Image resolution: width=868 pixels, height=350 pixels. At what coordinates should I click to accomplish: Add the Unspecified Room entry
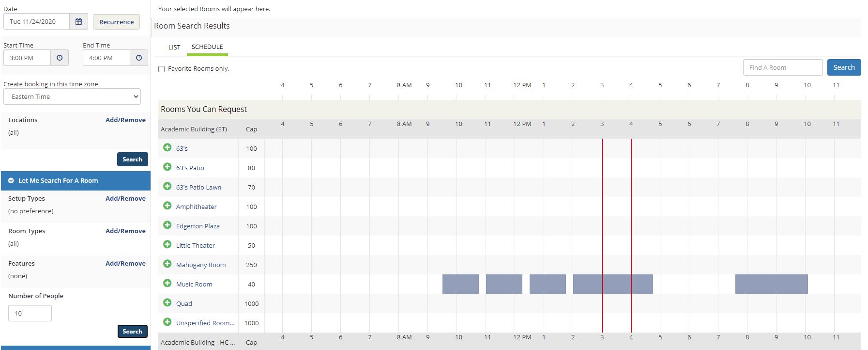click(168, 322)
